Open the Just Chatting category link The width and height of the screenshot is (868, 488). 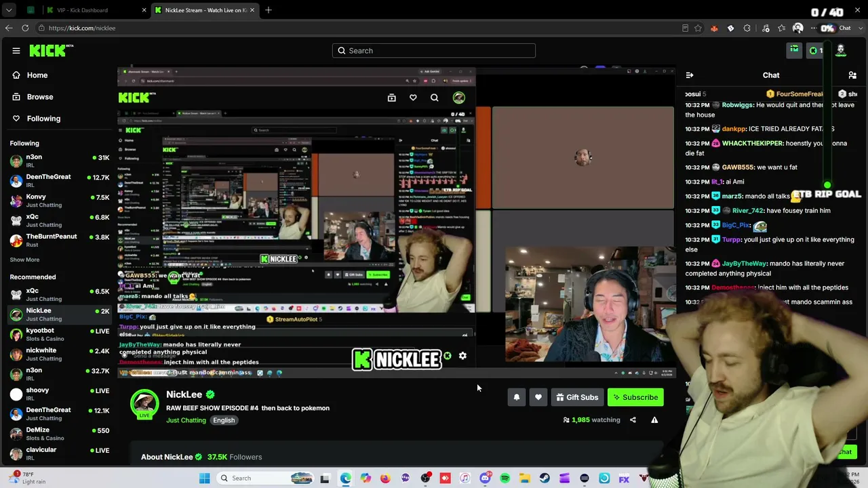point(186,420)
